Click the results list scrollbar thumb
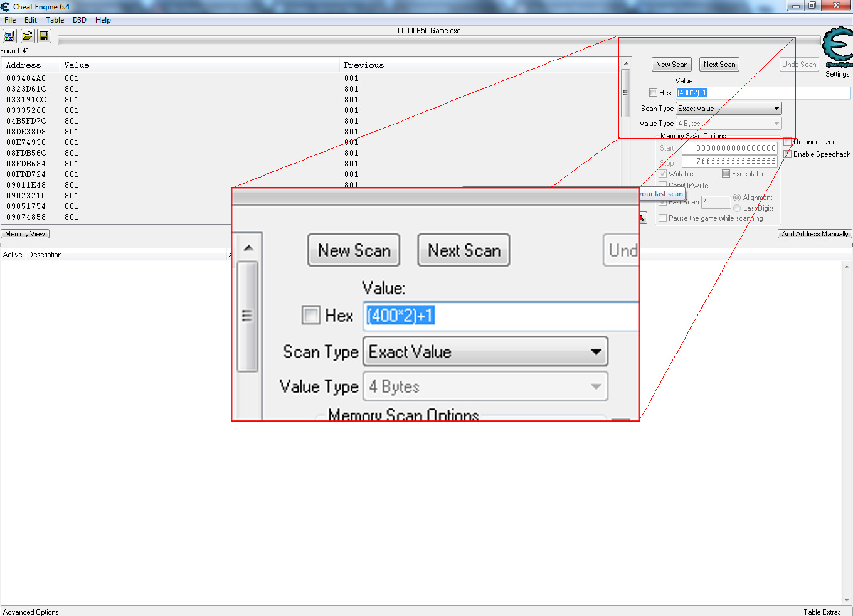 click(x=625, y=93)
